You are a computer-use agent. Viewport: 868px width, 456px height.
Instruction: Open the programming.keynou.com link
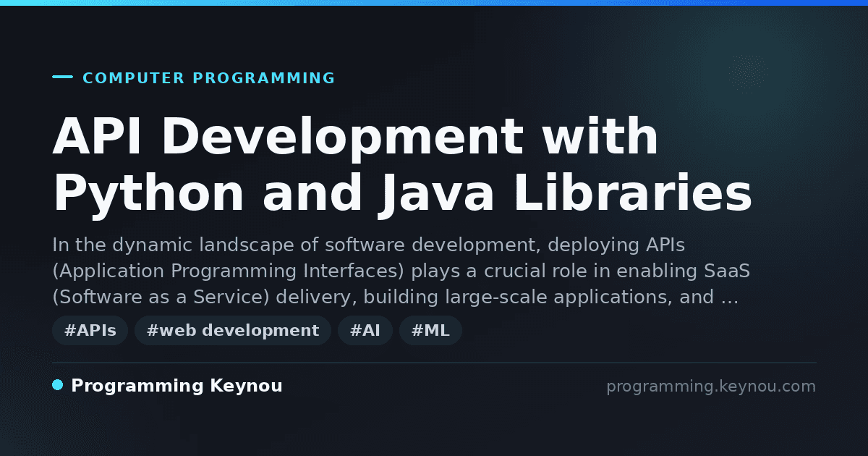click(711, 387)
